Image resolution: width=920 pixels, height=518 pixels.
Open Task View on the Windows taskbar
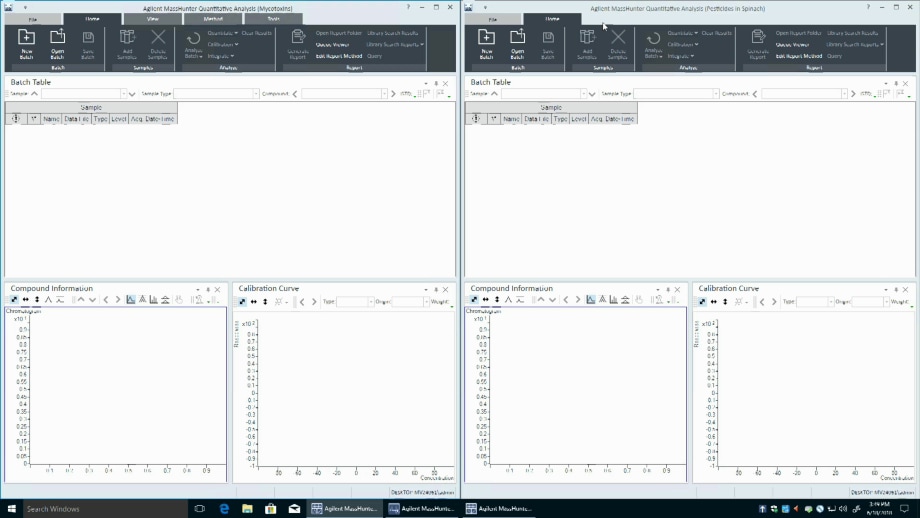pyautogui.click(x=199, y=509)
